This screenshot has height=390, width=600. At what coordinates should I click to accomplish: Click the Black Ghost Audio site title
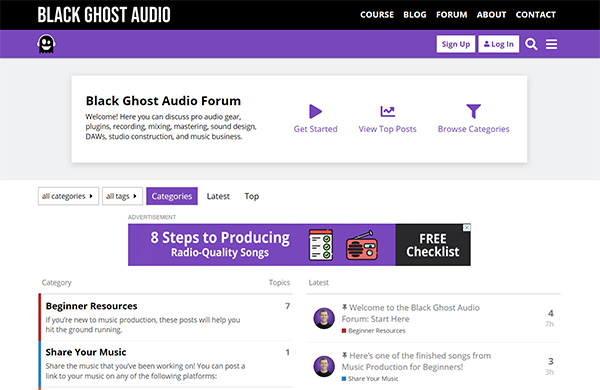pos(104,15)
